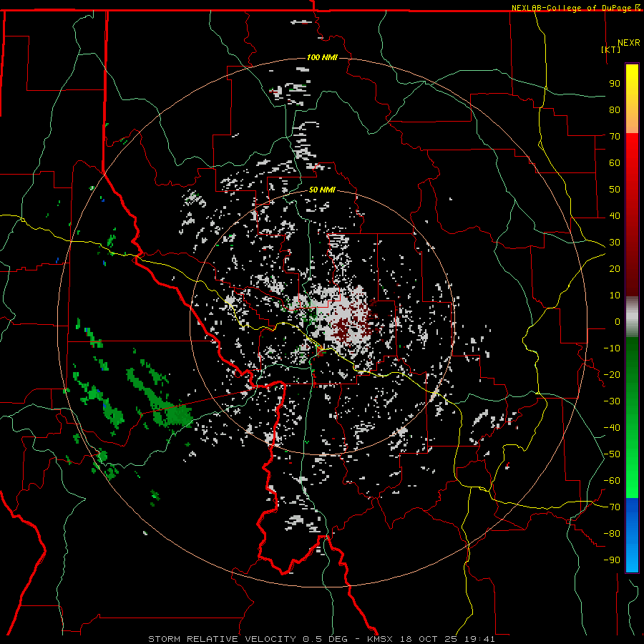Select the orange segment of the color bar

632,120
